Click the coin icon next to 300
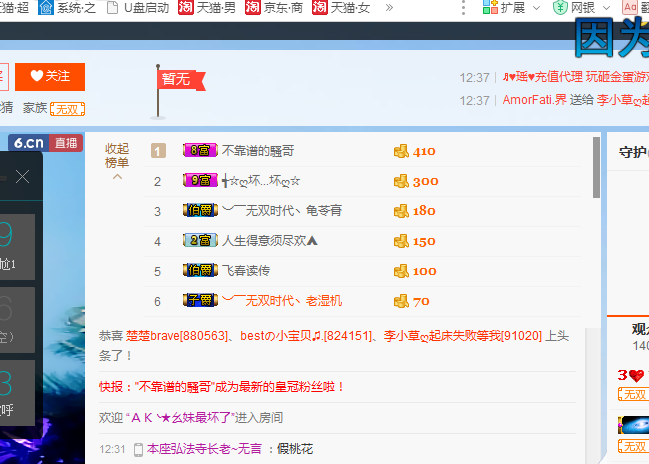The image size is (649, 464). coord(401,181)
